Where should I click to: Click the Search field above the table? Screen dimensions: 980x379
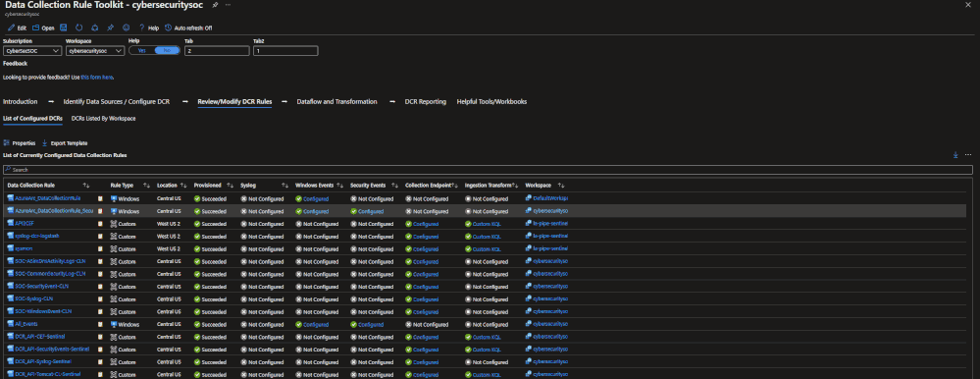point(488,170)
